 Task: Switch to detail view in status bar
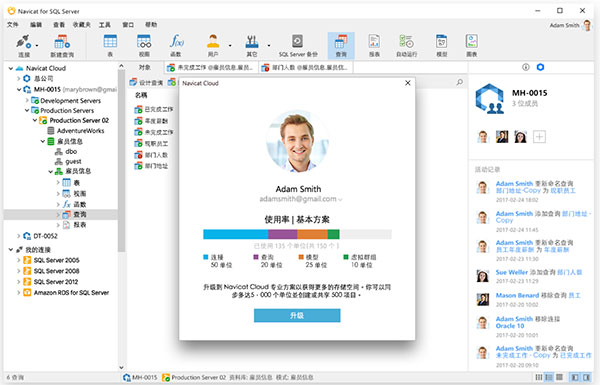559,377
